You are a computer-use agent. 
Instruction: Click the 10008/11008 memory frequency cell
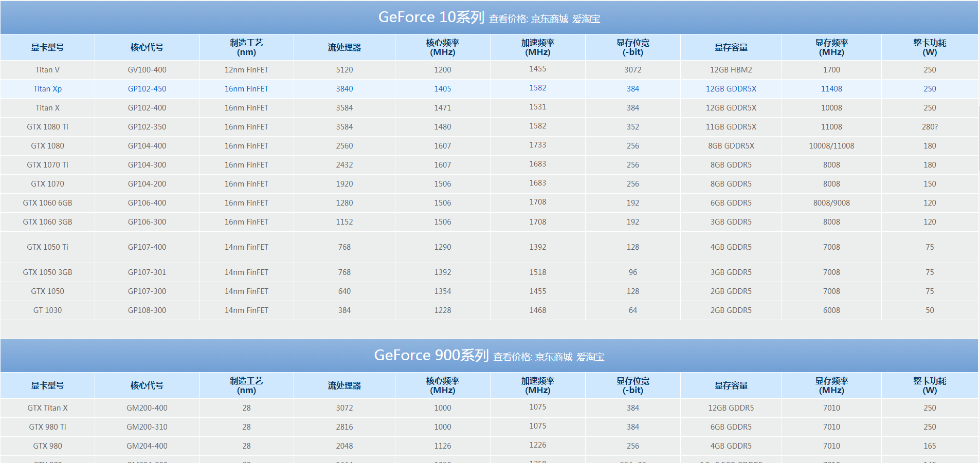831,146
